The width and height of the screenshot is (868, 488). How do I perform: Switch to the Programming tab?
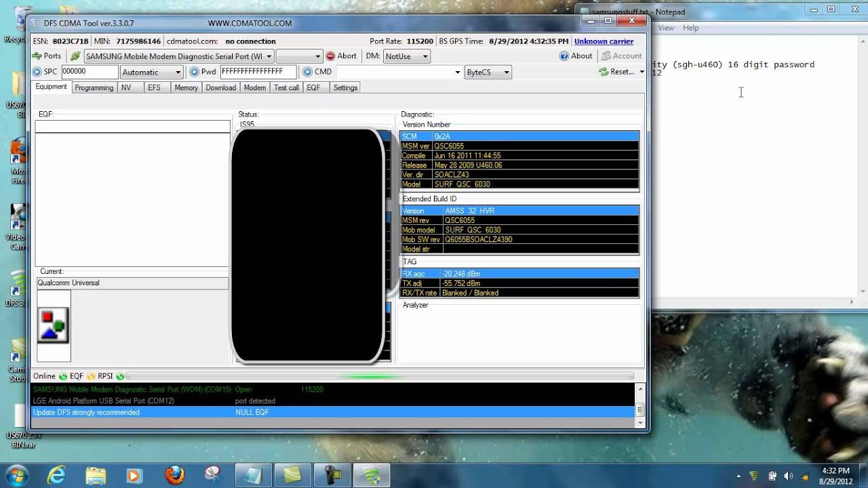tap(94, 87)
